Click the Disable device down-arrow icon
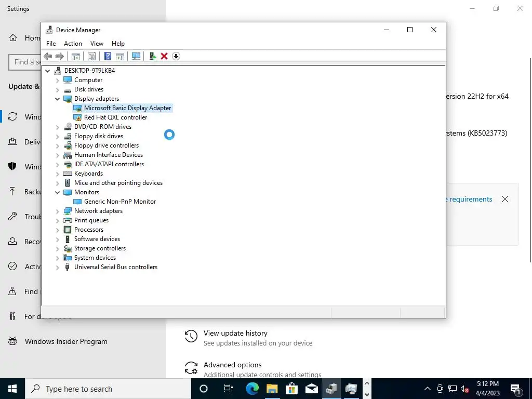This screenshot has width=532, height=399. pyautogui.click(x=176, y=56)
